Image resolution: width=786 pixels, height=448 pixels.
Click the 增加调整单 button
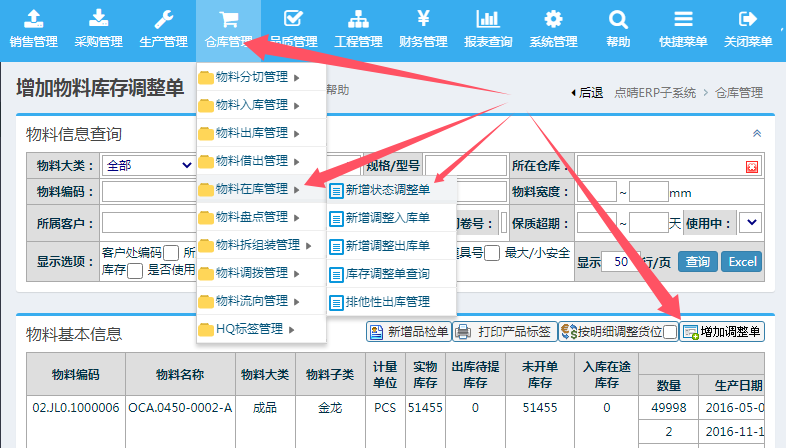(722, 332)
